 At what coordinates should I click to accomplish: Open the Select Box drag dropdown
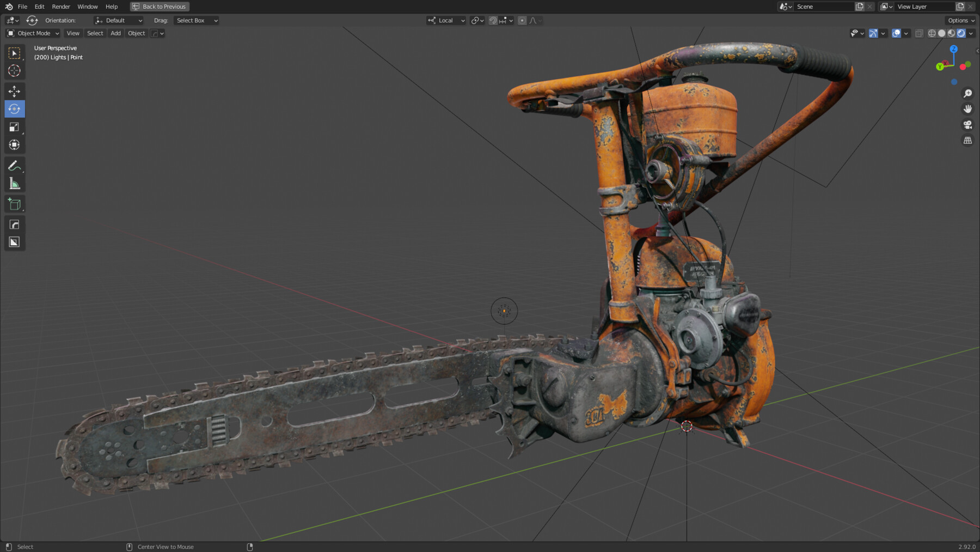[196, 20]
